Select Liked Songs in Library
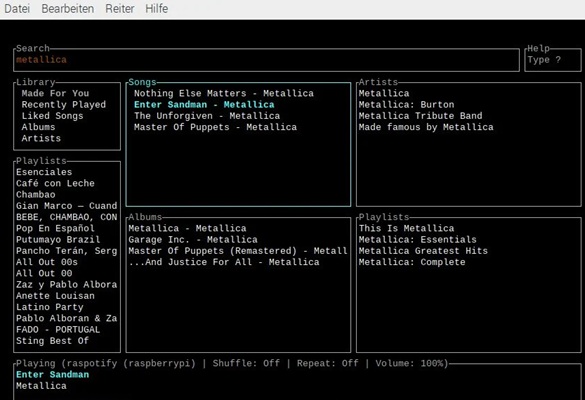585x400 pixels. click(x=52, y=116)
